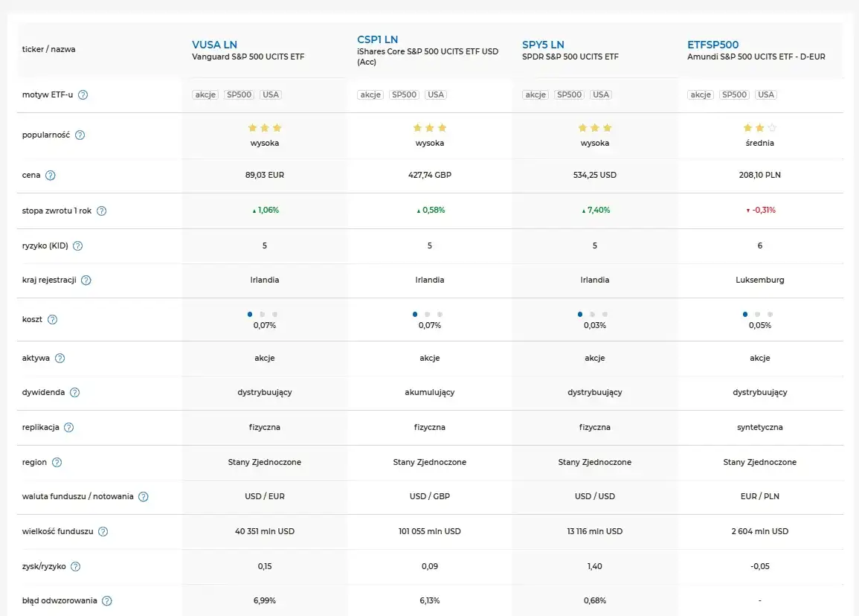Click the SP500 tag under VUSA LN

239,95
